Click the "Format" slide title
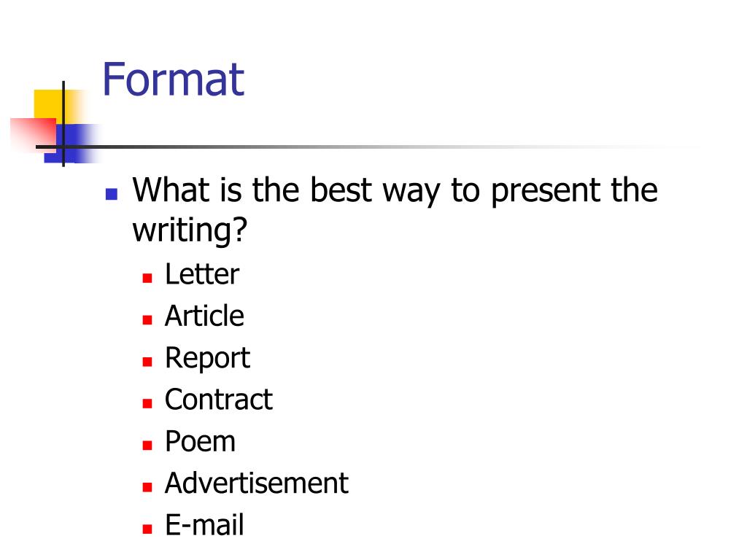 coord(173,79)
